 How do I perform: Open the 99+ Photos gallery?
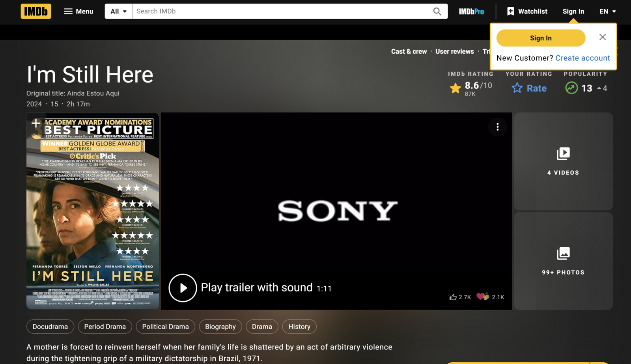[563, 261]
